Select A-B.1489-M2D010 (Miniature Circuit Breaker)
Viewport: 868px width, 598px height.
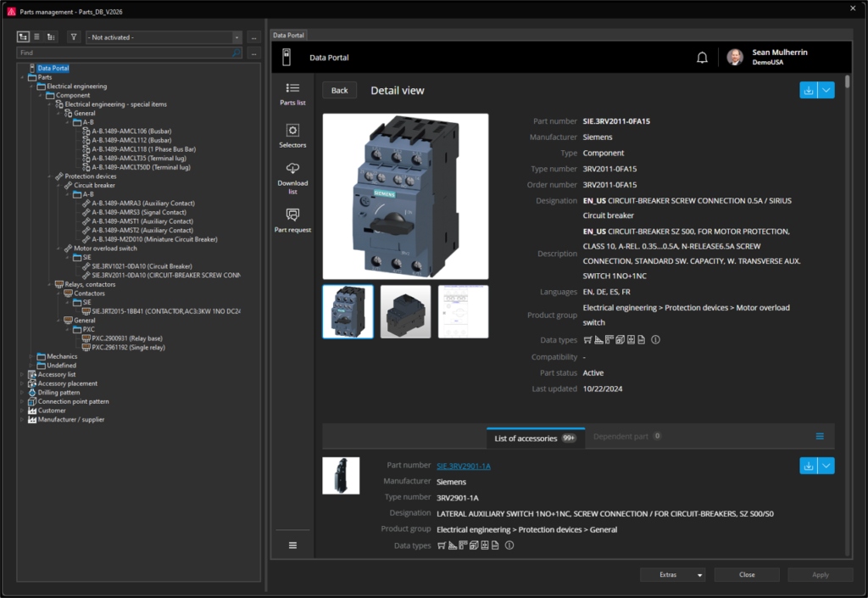pos(154,239)
